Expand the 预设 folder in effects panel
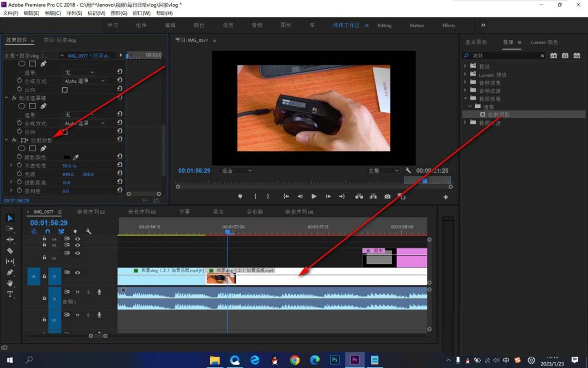 465,66
